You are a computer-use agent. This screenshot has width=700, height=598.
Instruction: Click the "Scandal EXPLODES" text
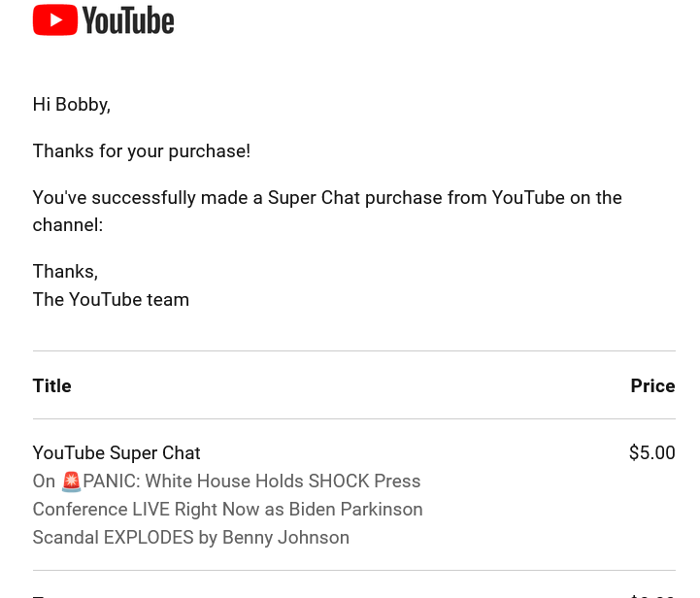pyautogui.click(x=112, y=537)
